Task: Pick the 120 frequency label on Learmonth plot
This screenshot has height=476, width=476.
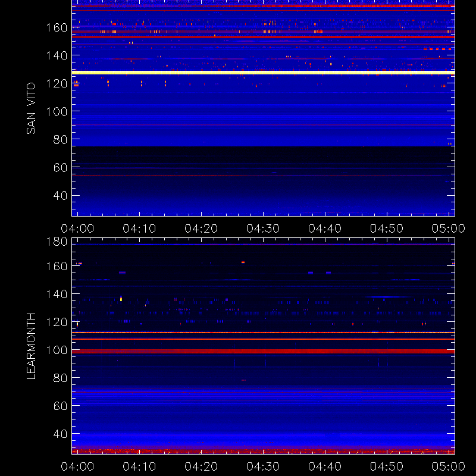Action: [57, 322]
